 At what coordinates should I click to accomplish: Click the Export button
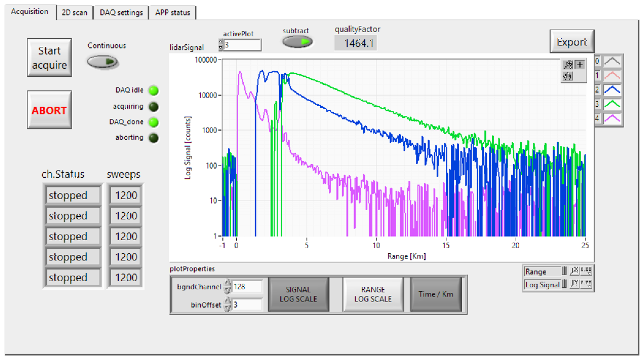[x=572, y=41]
